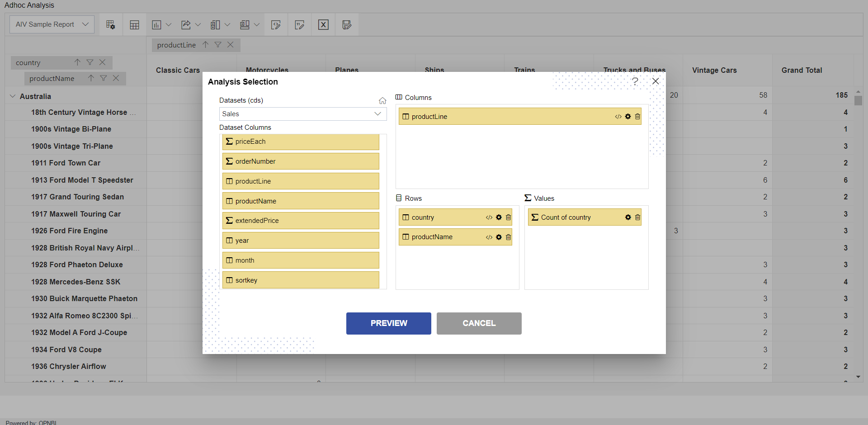
Task: Click the CANCEL button
Action: 479,323
